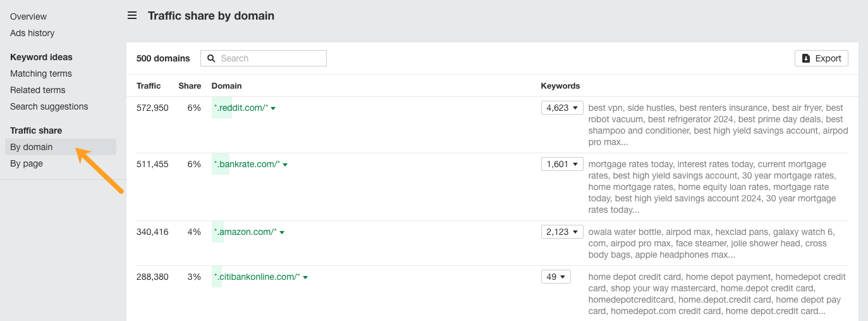Click the Traffic share by domain title
Image resolution: width=868 pixels, height=321 pixels.
pyautogui.click(x=211, y=16)
